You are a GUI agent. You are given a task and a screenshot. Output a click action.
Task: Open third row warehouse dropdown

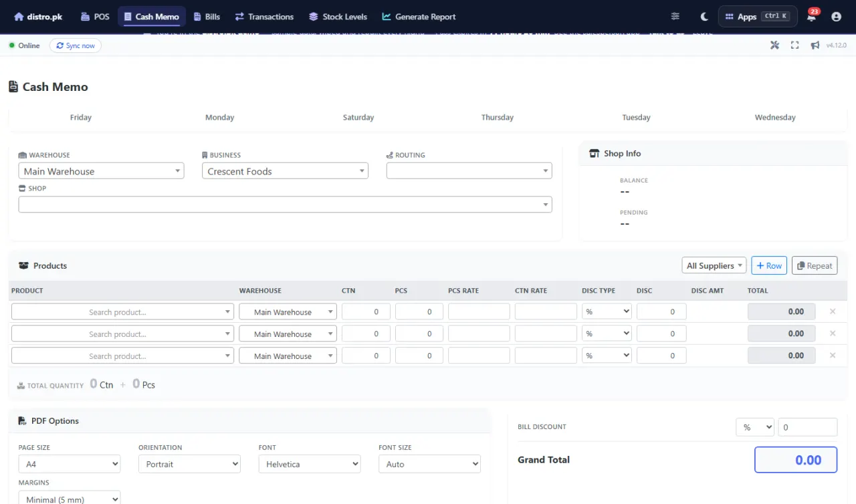point(288,356)
